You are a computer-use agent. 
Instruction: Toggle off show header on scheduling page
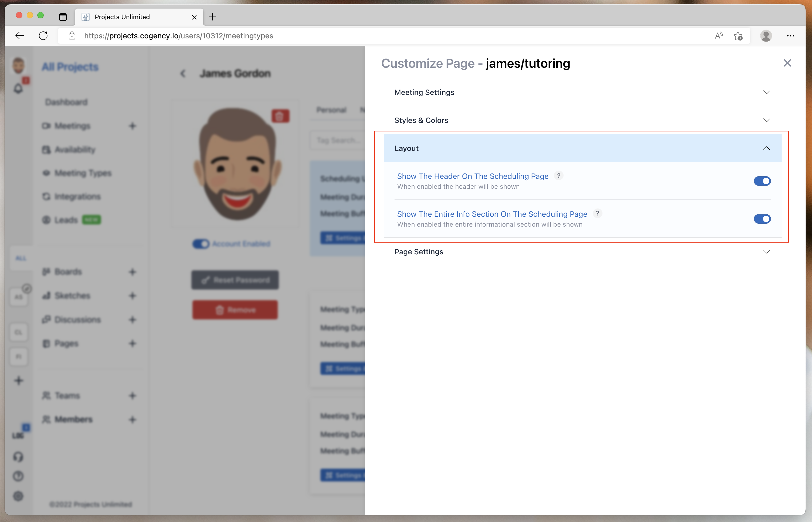(x=762, y=181)
